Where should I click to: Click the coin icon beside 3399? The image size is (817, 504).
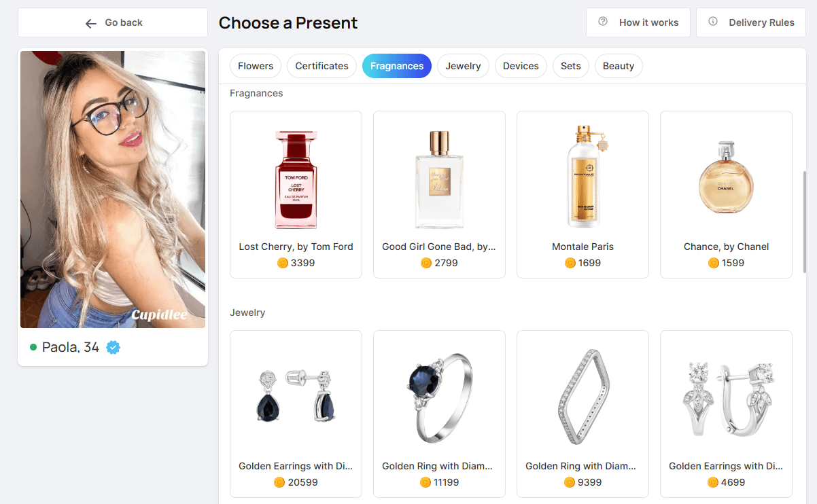point(283,263)
